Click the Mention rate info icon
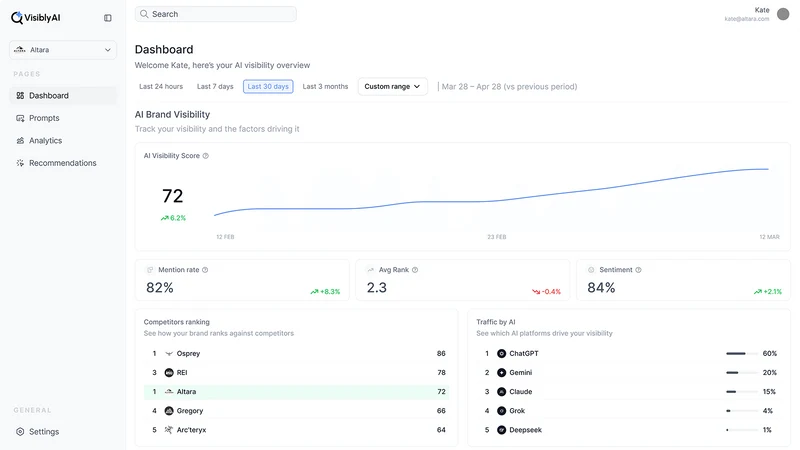Screen dimensions: 800x450 tap(205, 270)
